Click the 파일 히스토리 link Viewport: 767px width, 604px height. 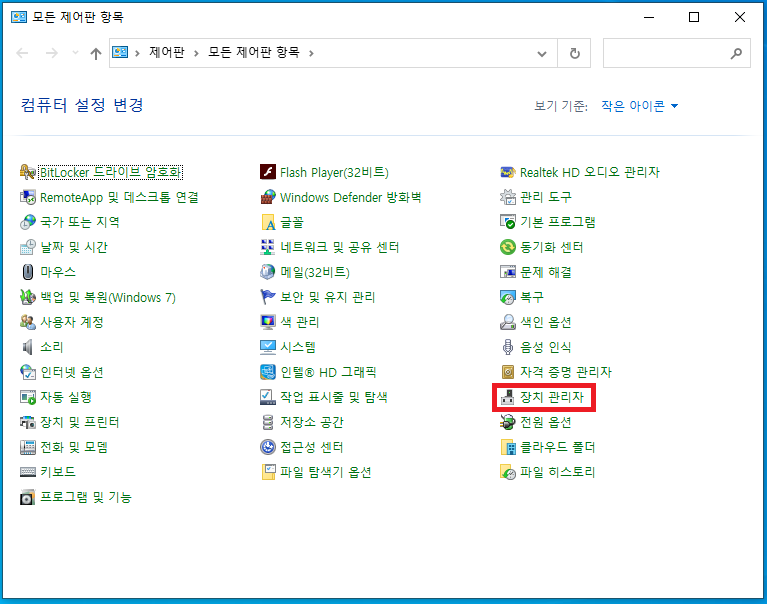558,472
